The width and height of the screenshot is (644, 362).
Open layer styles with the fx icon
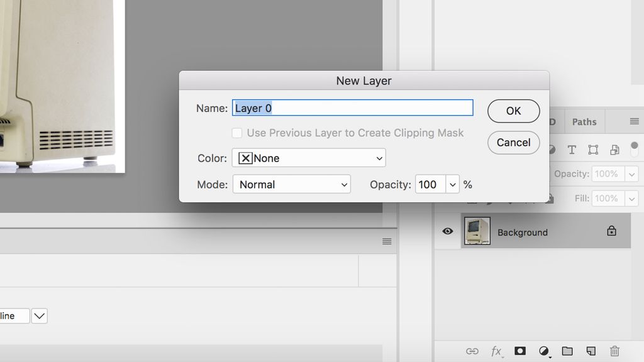coord(496,351)
